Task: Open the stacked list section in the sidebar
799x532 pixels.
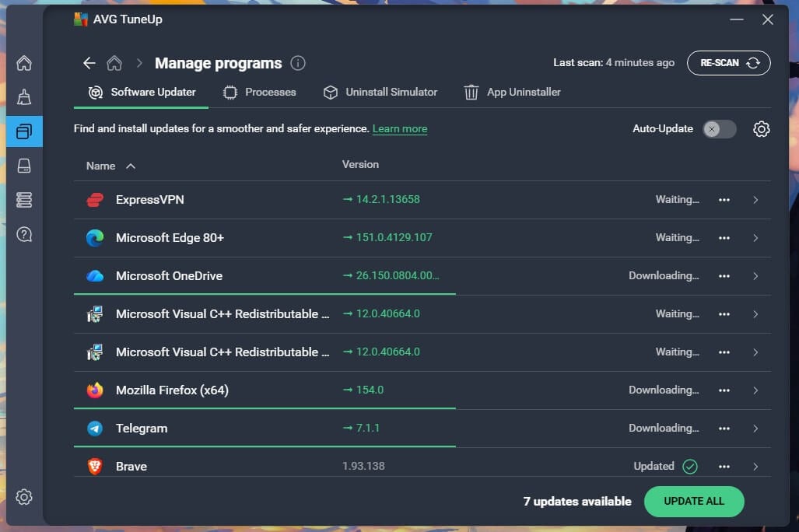Action: tap(24, 200)
